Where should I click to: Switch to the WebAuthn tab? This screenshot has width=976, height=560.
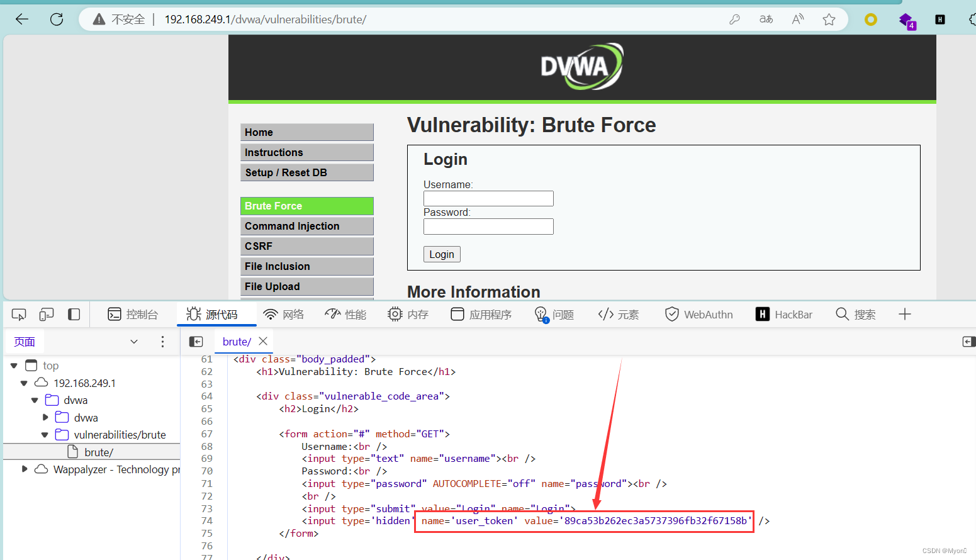[698, 314]
